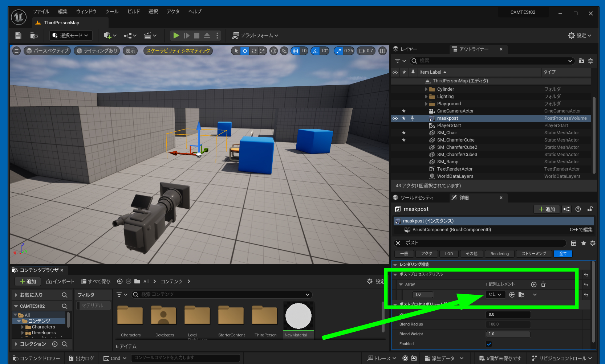
Task: Open the なし material asset dropdown
Action: (x=495, y=295)
